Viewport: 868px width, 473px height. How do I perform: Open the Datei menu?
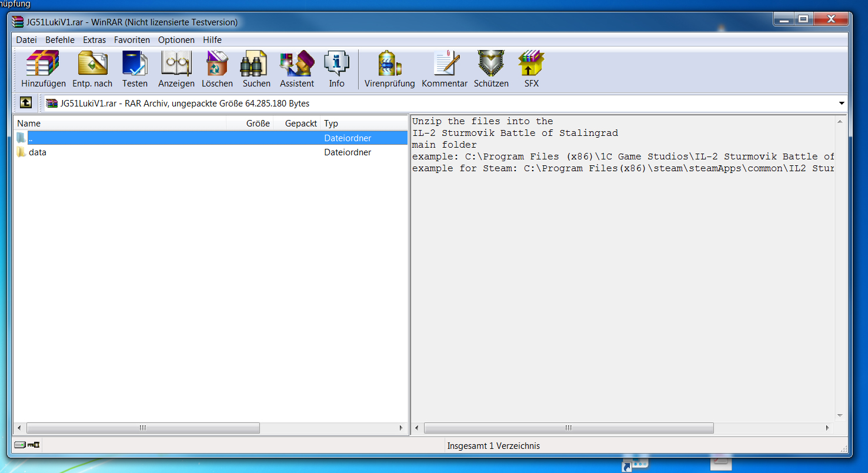pyautogui.click(x=26, y=40)
